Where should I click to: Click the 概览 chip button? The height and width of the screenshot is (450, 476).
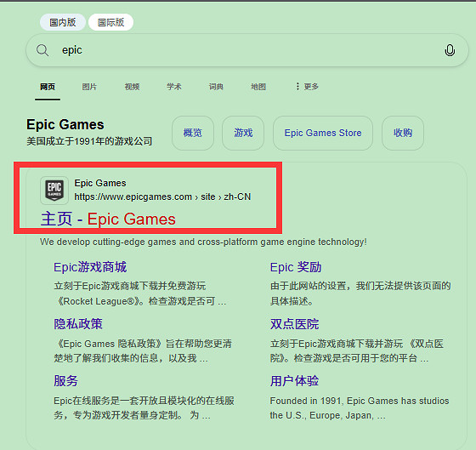pyautogui.click(x=193, y=133)
